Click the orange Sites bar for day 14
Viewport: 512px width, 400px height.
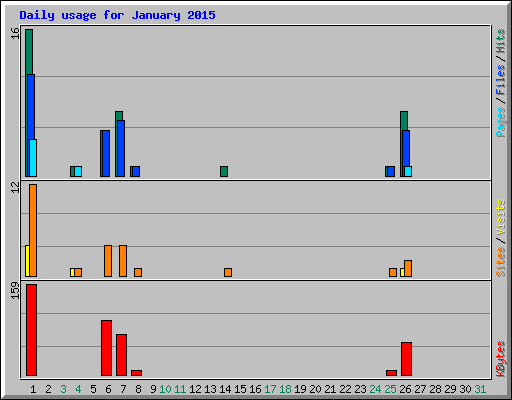point(228,272)
